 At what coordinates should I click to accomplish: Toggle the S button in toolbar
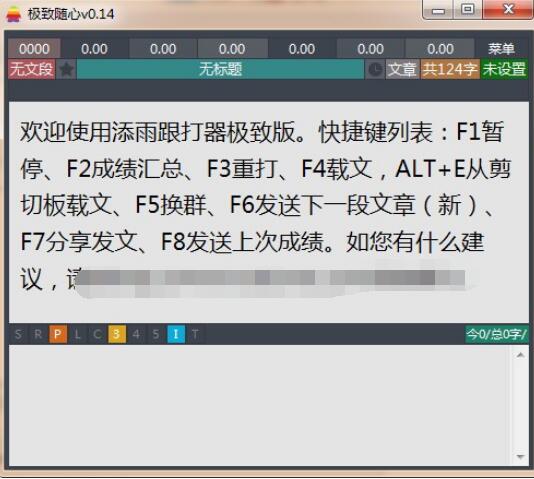pos(18,334)
